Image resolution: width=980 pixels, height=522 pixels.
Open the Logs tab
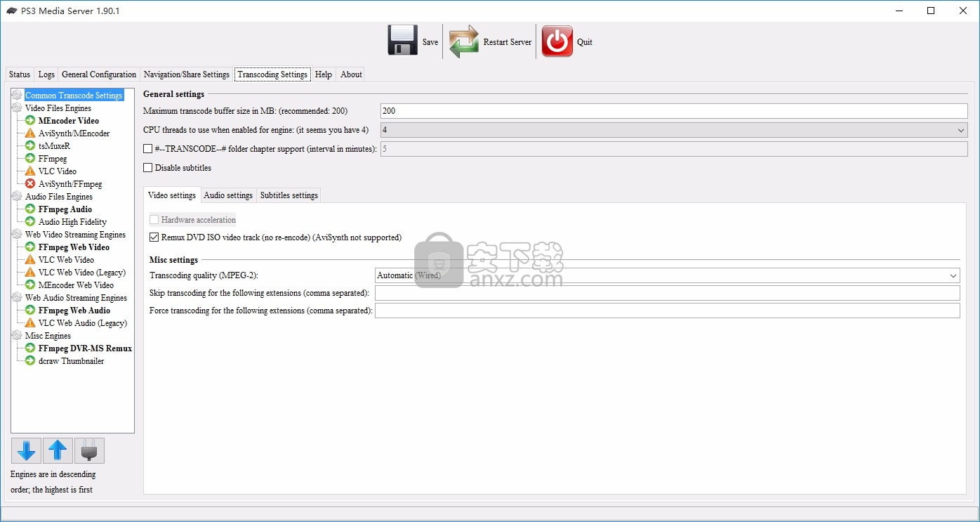click(46, 74)
